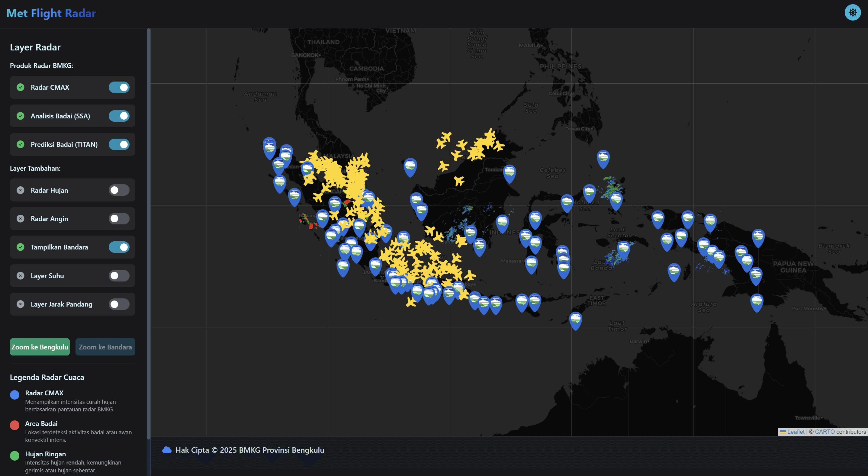Click the cloud icon beside Hak Cipta text
Screen dimensions: 868x476
pos(167,449)
